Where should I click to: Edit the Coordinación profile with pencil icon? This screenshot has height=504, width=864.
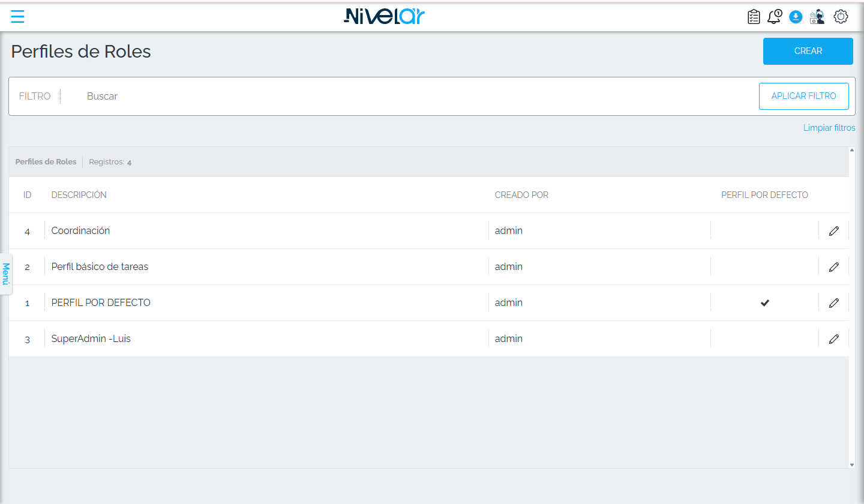click(x=833, y=231)
